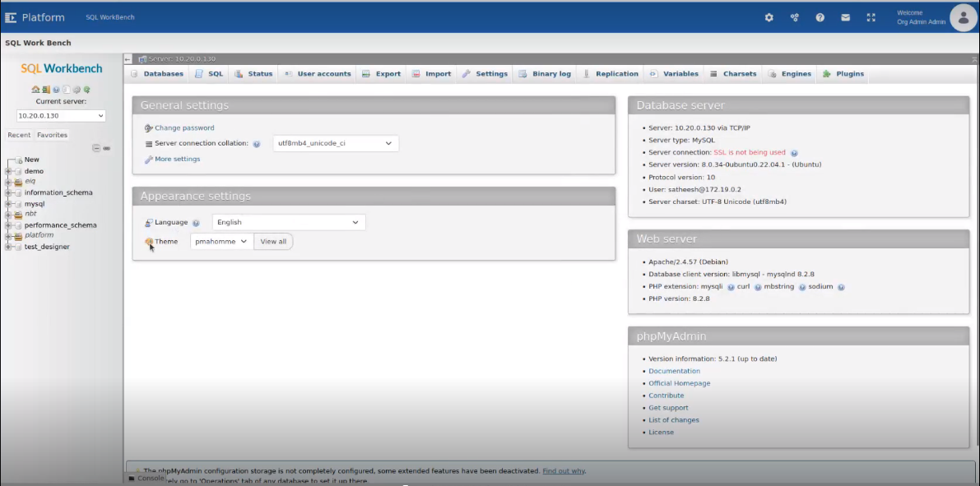The height and width of the screenshot is (486, 980).
Task: Click the help icon after mysqli extension
Action: click(x=731, y=287)
